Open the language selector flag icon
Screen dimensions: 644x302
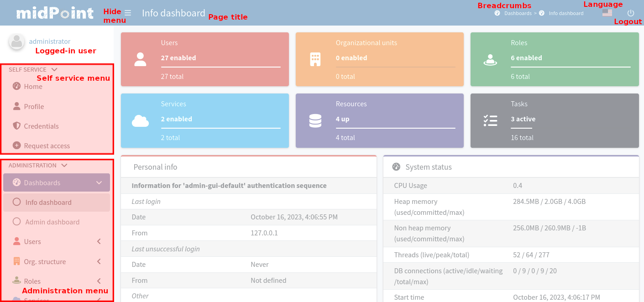607,13
